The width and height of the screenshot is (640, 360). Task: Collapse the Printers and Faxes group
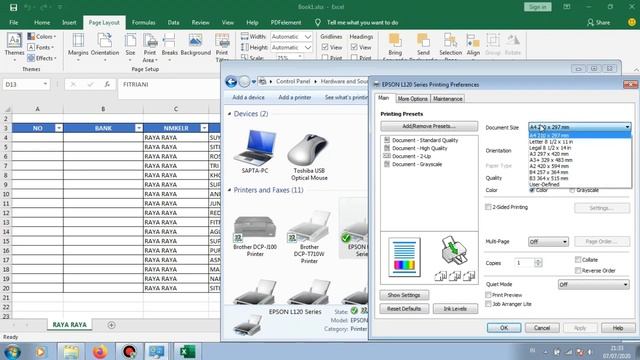(x=229, y=190)
